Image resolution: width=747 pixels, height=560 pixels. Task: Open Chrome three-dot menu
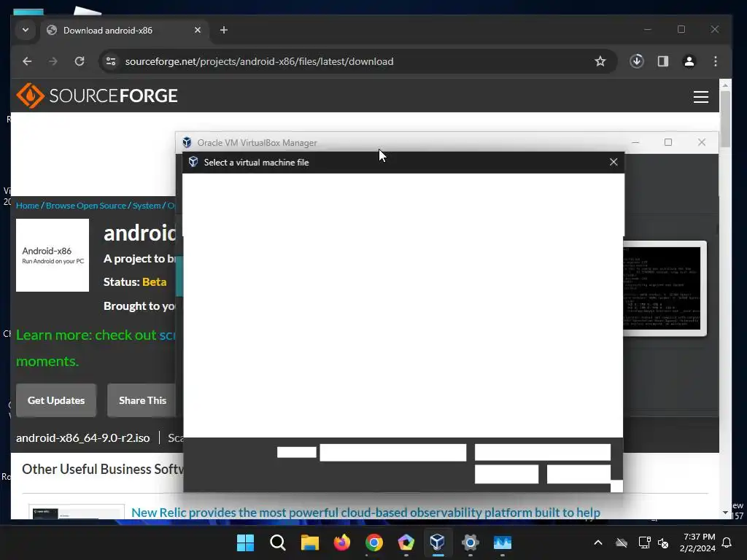tap(716, 61)
